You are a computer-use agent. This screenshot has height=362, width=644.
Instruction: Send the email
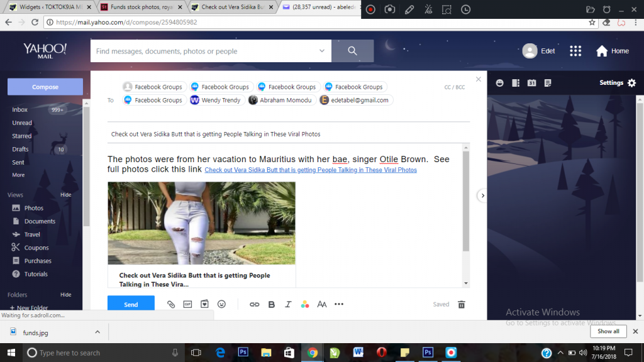[x=131, y=304]
